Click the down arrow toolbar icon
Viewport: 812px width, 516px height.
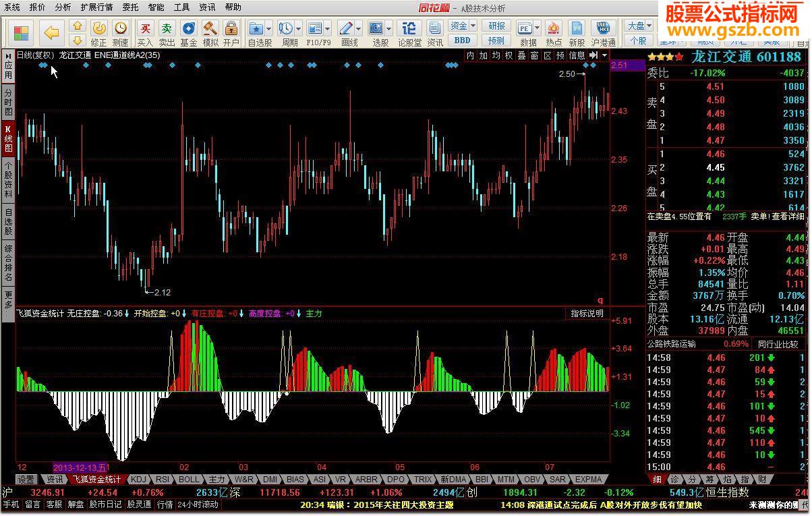point(78,40)
